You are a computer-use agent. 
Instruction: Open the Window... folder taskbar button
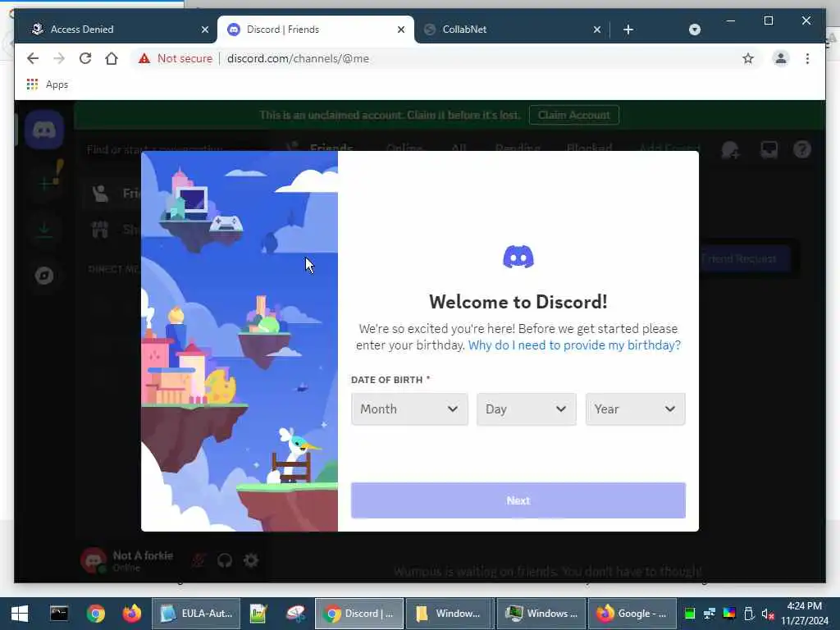click(449, 614)
